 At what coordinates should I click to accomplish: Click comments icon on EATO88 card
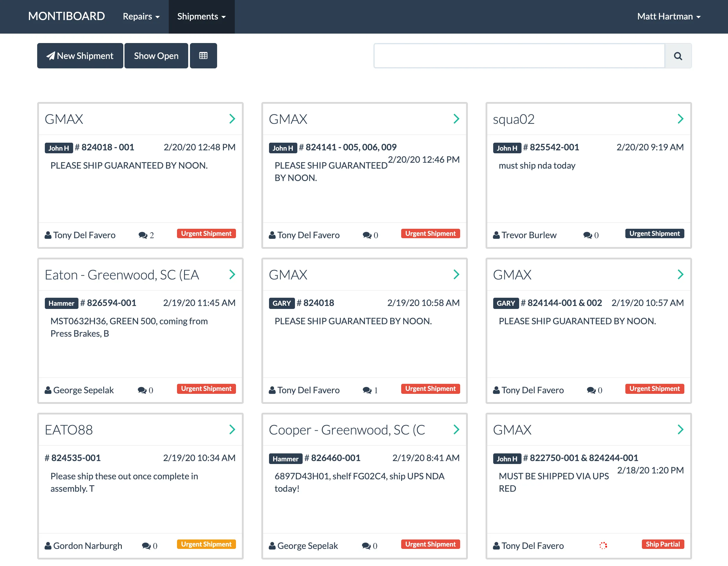click(x=146, y=546)
